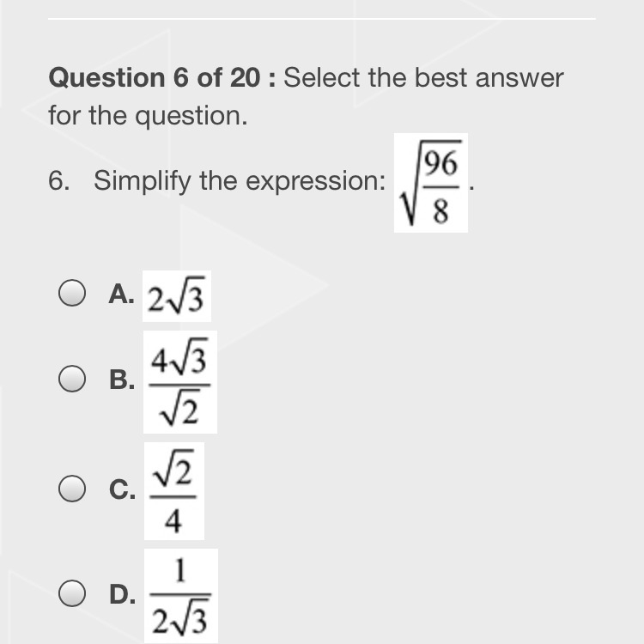Click the 4√3 over √2 answer image

pyautogui.click(x=180, y=382)
